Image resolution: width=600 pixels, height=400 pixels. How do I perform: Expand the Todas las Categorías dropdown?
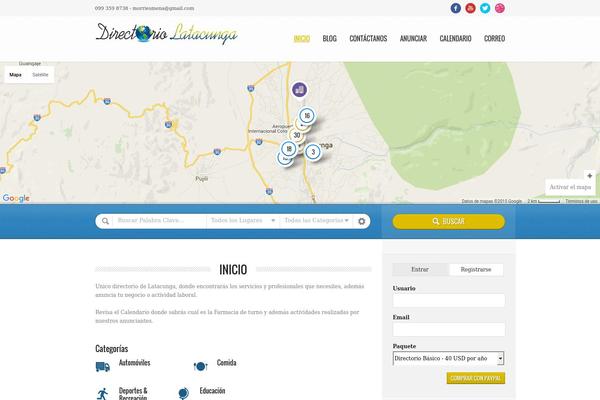point(316,220)
